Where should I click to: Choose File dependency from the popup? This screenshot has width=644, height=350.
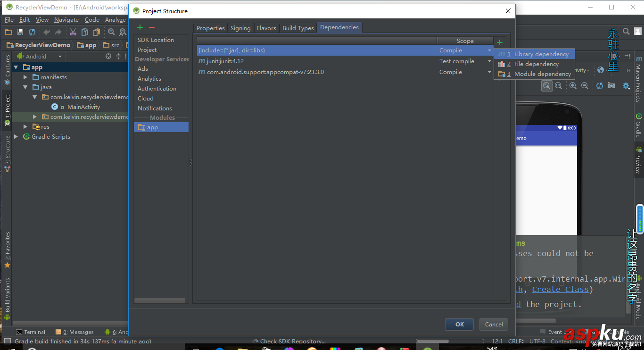coord(534,64)
